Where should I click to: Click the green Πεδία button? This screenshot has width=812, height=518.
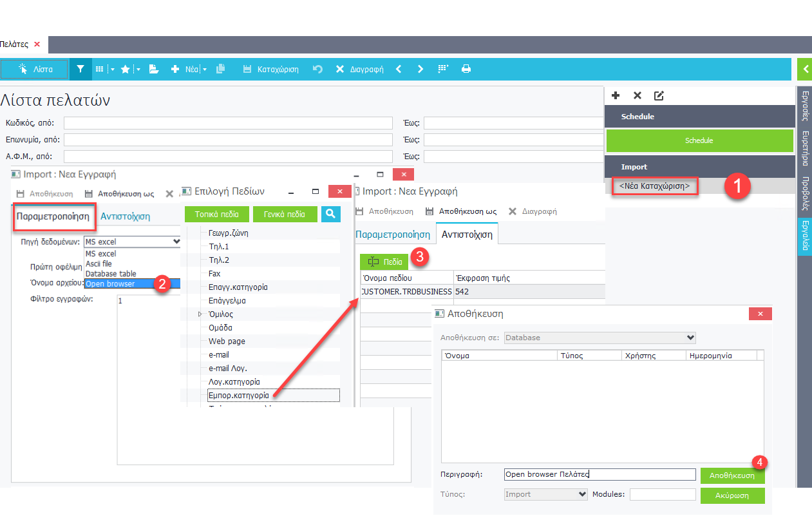[x=385, y=262]
